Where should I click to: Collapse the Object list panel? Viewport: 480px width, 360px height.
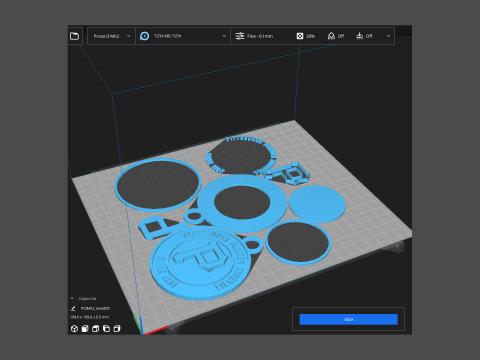click(x=72, y=298)
